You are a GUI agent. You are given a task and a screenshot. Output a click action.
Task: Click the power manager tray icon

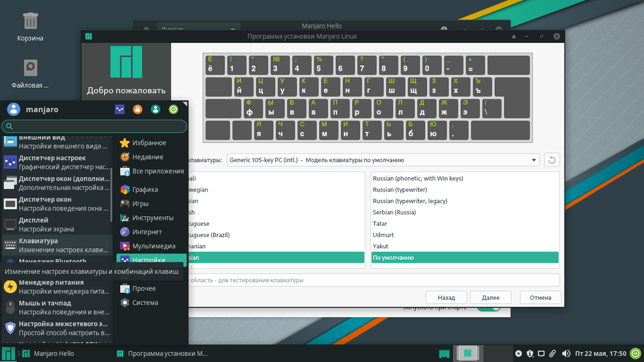point(518,353)
